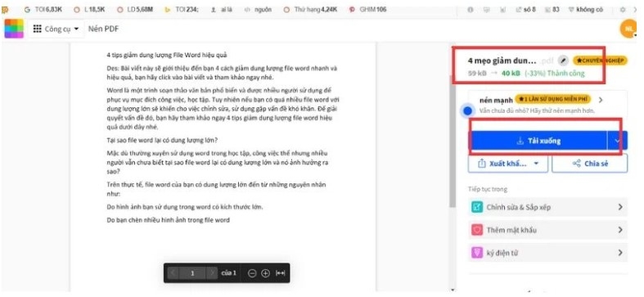Click the red shield Thêm mật khẩu icon
Screen dimensions: 644x297
point(477,230)
